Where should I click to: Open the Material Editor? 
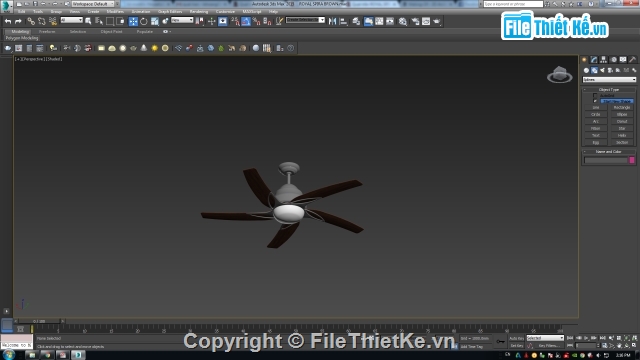(402, 21)
